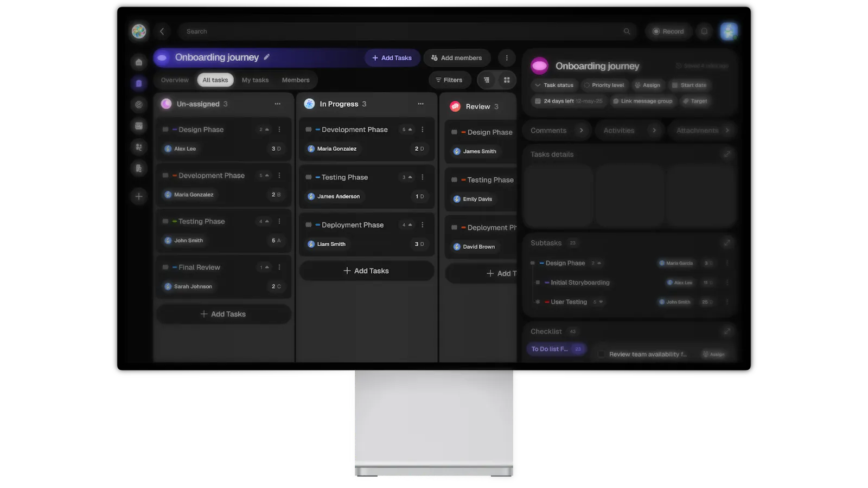Tick the Review team availability checkbox

[601, 354]
